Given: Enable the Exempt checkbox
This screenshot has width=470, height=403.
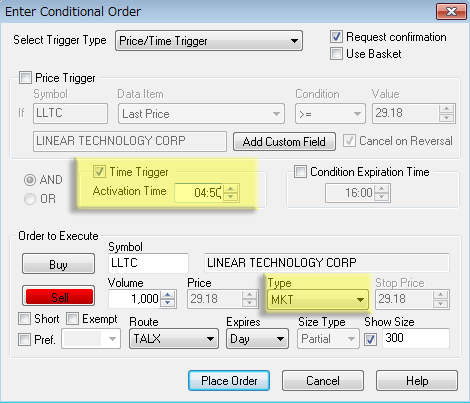Looking at the screenshot, I should [72, 319].
